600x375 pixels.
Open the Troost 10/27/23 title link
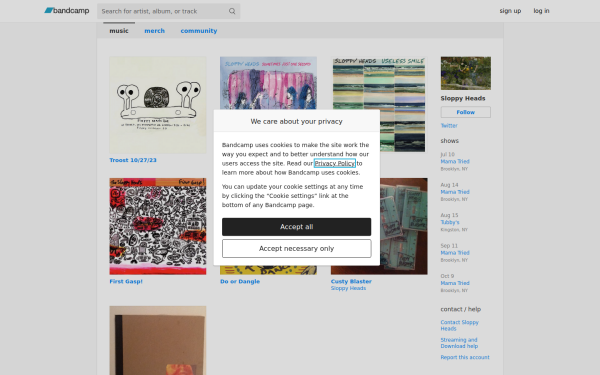pos(133,160)
